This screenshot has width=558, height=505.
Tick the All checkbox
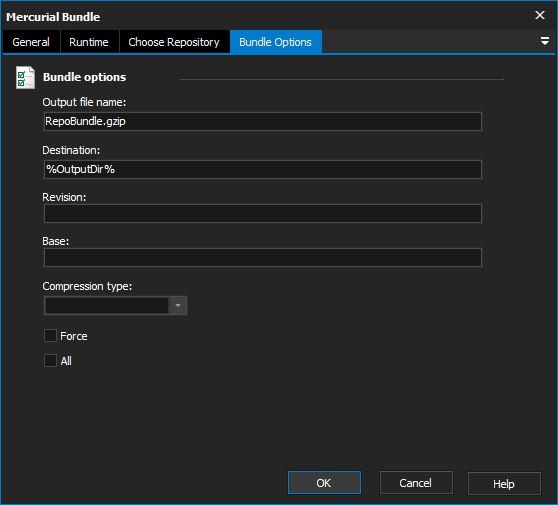click(51, 361)
